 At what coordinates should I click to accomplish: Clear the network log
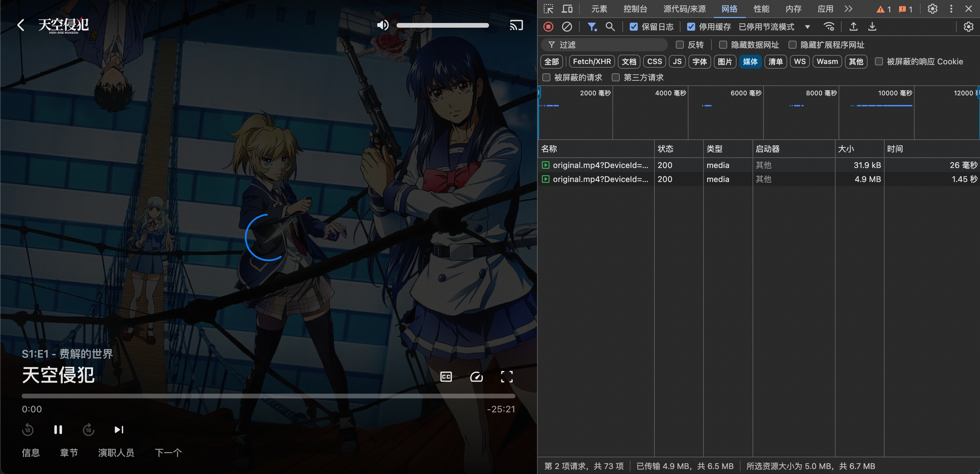point(567,27)
